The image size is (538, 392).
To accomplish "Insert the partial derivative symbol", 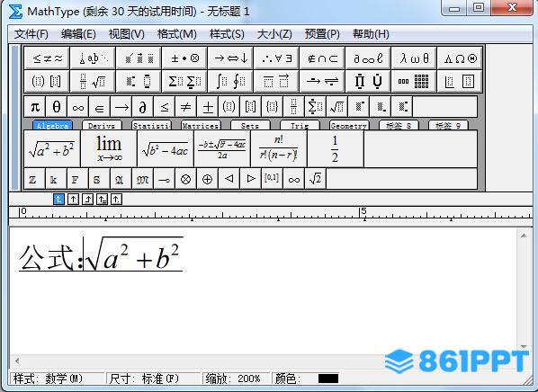I will coord(143,107).
